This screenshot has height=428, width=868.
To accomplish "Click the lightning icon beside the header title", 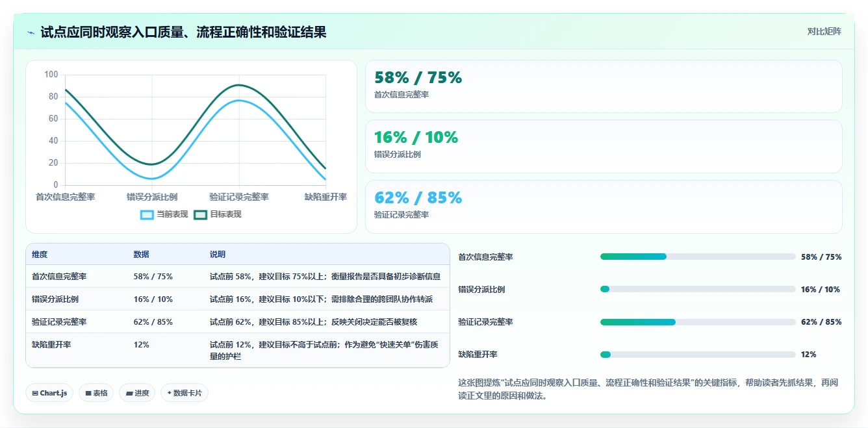I will [x=31, y=32].
